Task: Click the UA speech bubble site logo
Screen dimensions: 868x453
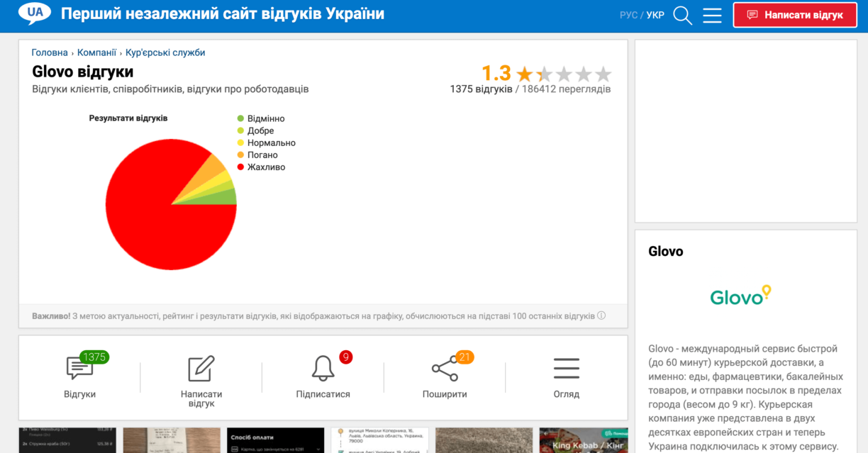Action: pyautogui.click(x=35, y=14)
